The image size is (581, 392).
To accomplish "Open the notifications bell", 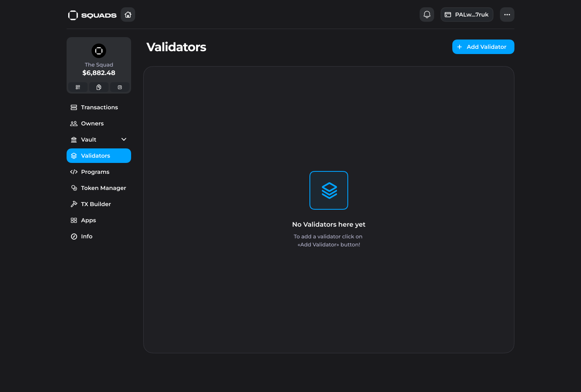I will [427, 15].
